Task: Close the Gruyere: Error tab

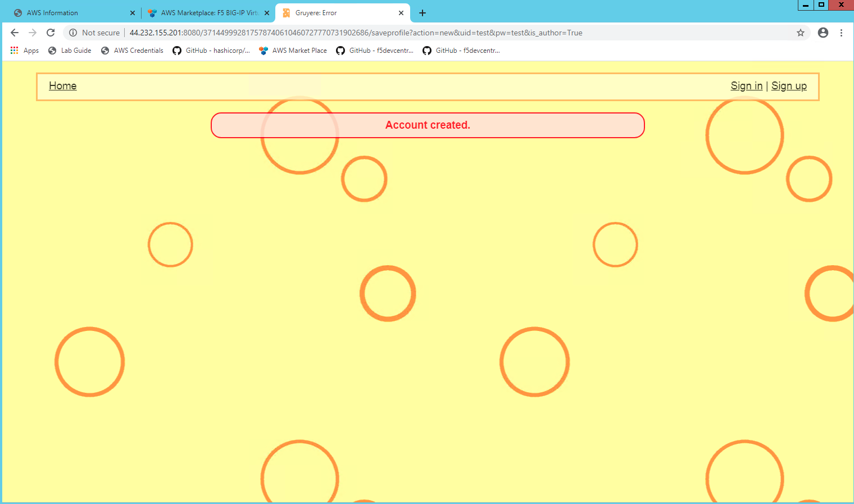Action: (x=401, y=13)
